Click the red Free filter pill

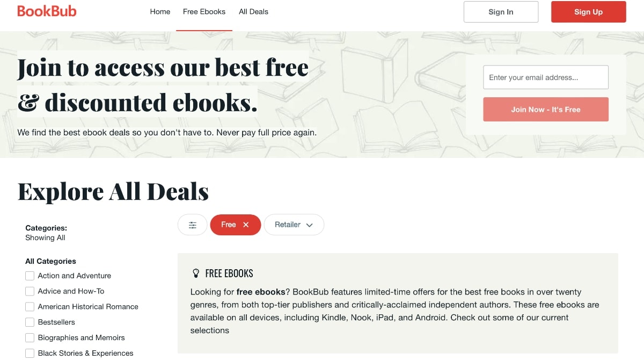click(x=230, y=225)
